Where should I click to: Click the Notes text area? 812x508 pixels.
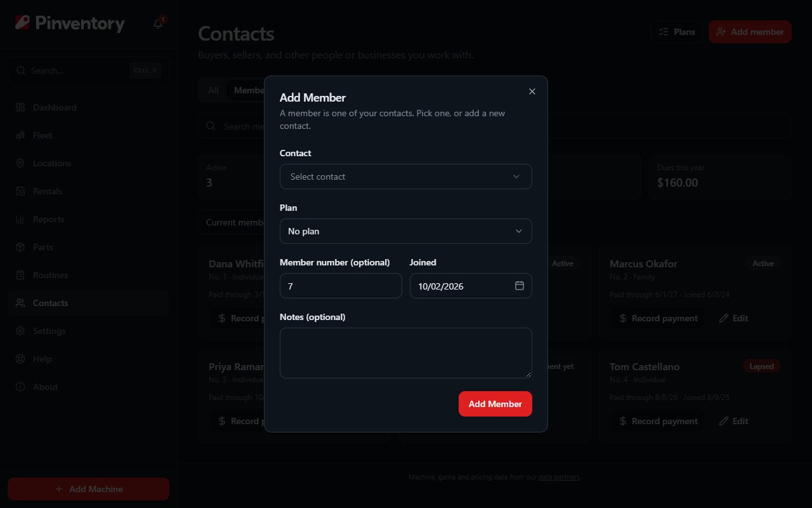point(405,353)
